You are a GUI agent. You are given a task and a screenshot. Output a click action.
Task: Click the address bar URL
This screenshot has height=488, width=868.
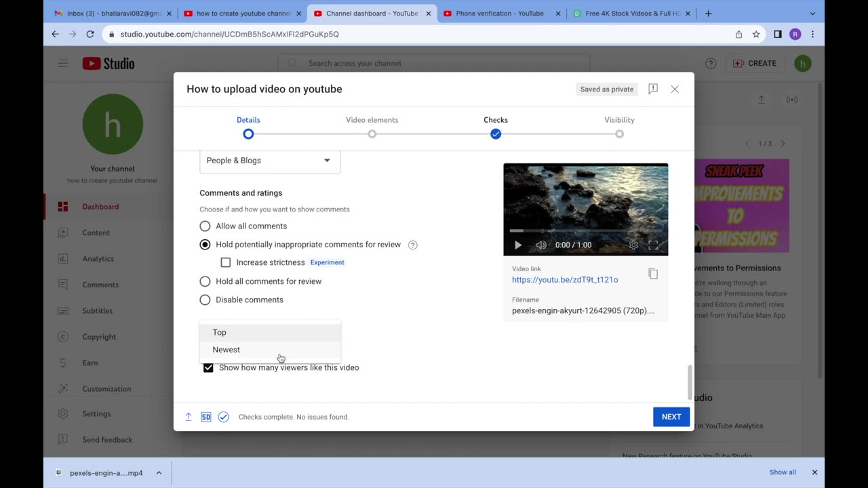coord(229,34)
